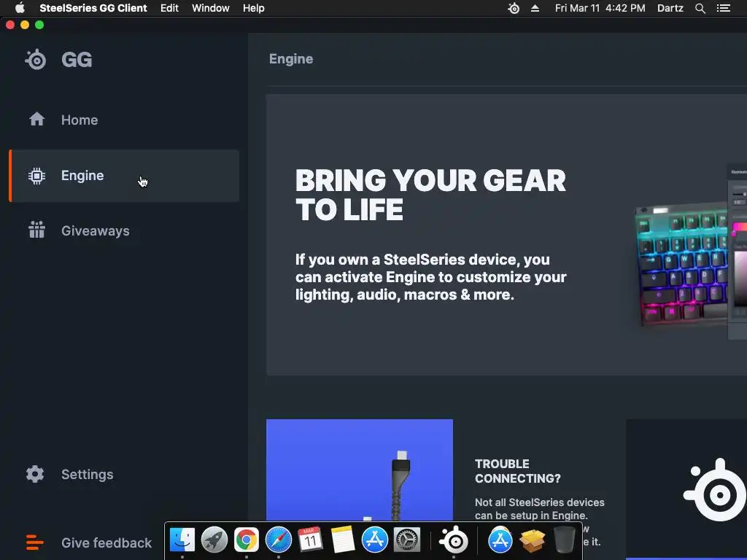Launch Safari from the Dock
The width and height of the screenshot is (747, 560).
[279, 540]
